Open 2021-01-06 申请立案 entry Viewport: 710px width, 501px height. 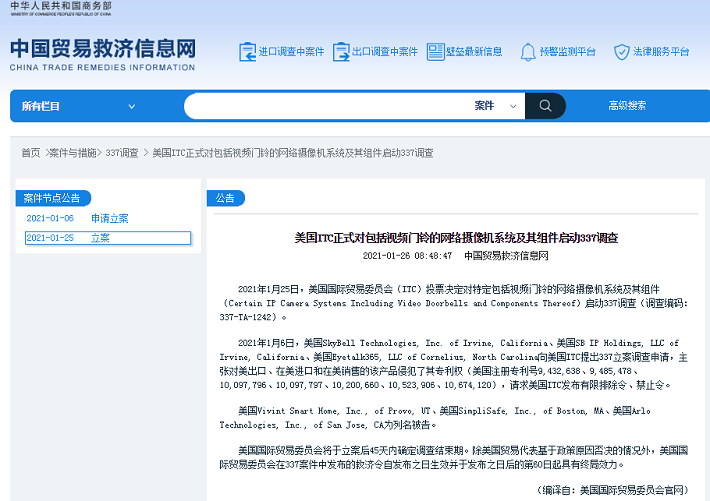tap(77, 218)
